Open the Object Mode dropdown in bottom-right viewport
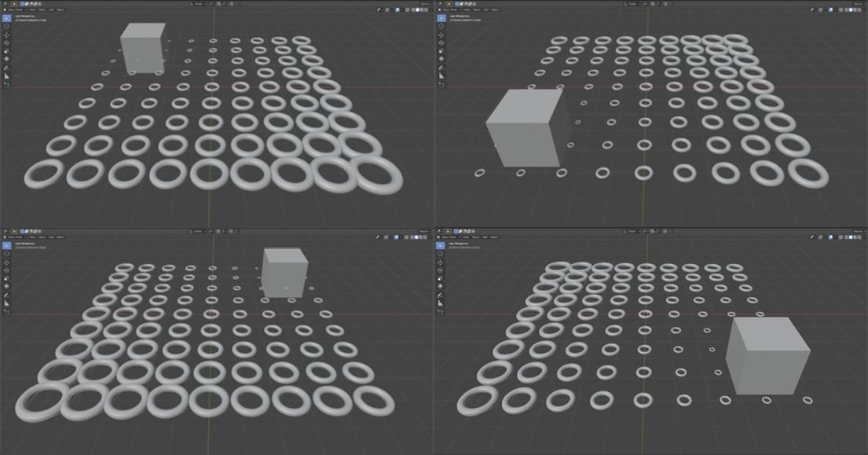The height and width of the screenshot is (455, 868). click(x=449, y=237)
